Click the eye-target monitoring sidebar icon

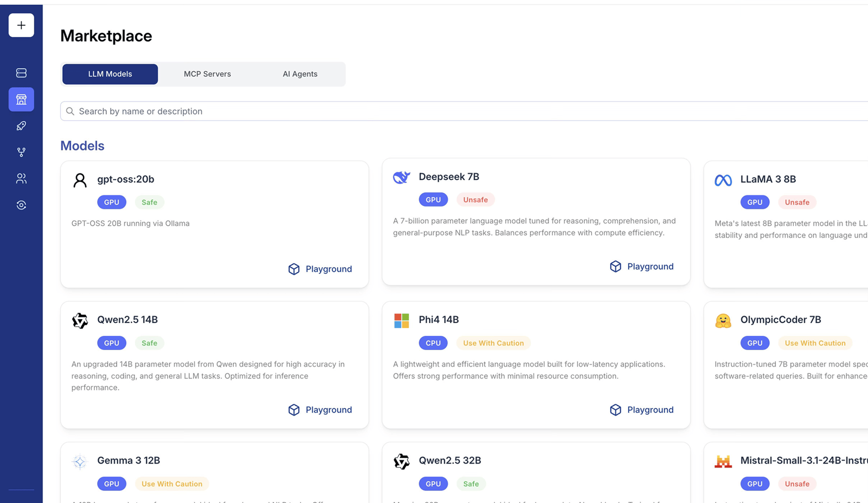coord(21,205)
